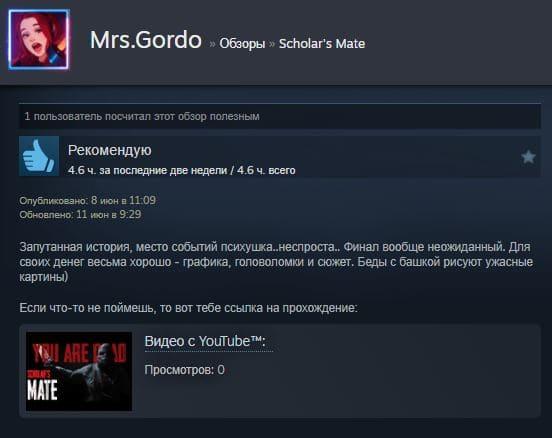
Task: Click the Просмотров: 0 counter
Action: 184,370
